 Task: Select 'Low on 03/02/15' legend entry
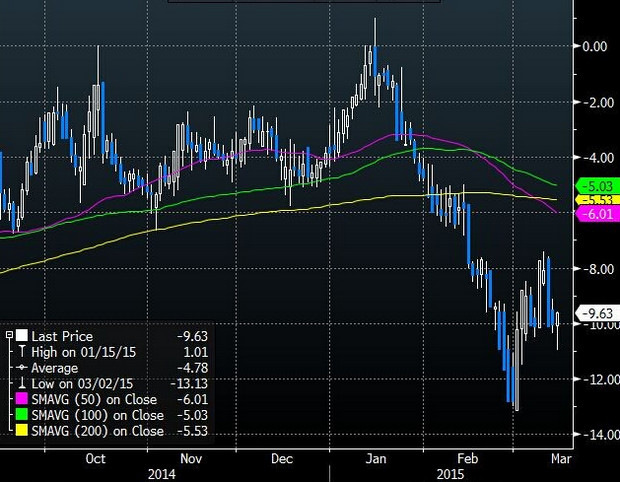82,384
